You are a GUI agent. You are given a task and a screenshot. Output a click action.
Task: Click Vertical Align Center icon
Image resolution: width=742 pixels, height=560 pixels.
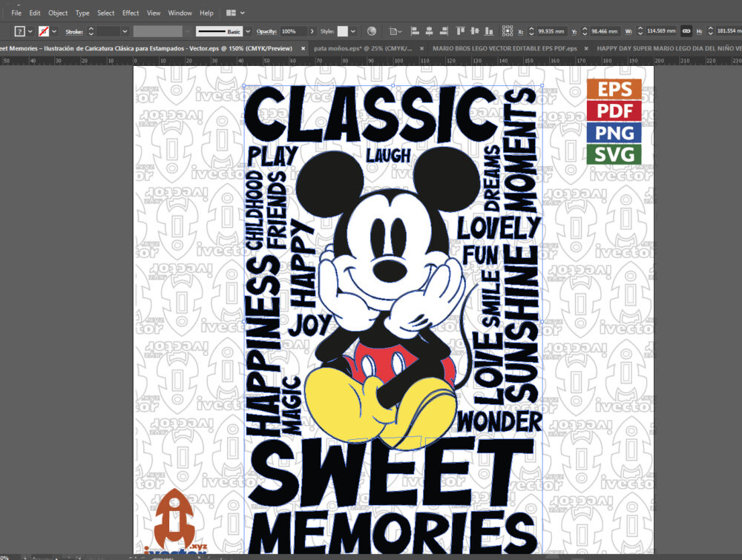475,31
